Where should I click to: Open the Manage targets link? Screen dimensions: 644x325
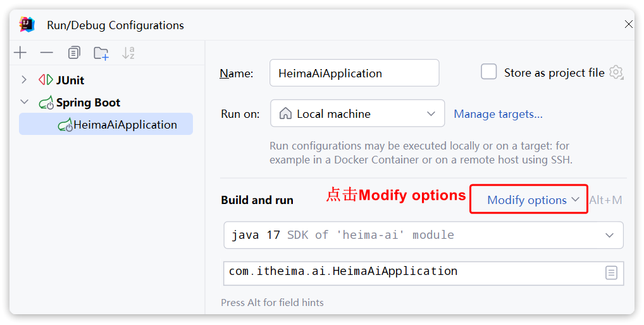[x=498, y=114]
